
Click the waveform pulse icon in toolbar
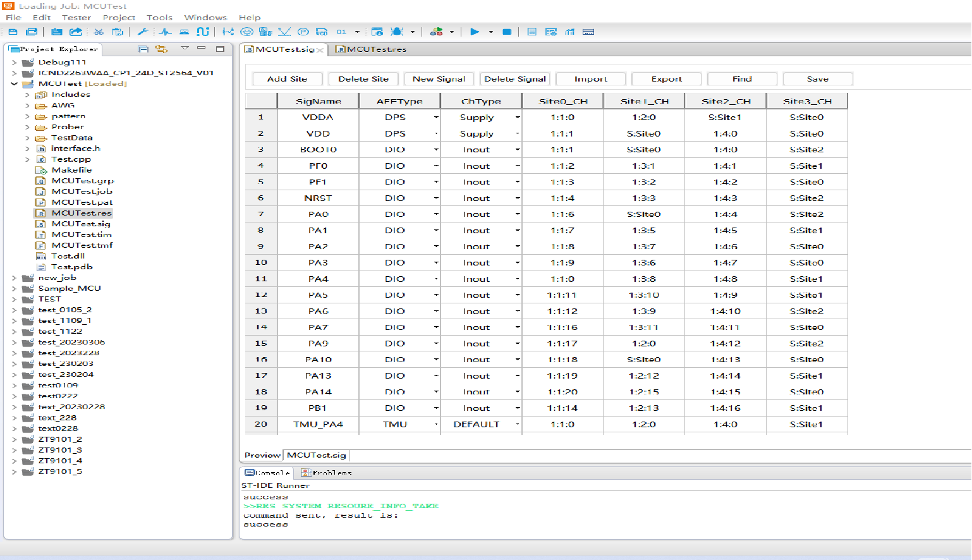(x=165, y=32)
